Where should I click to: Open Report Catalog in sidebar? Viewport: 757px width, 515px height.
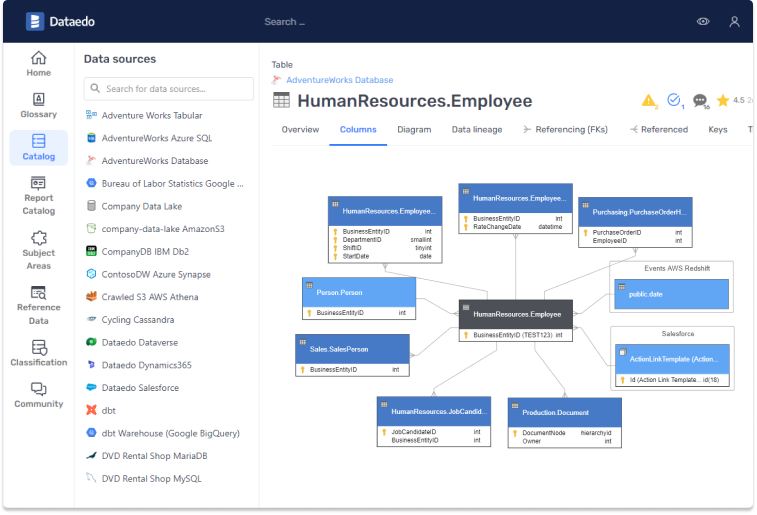pyautogui.click(x=38, y=194)
